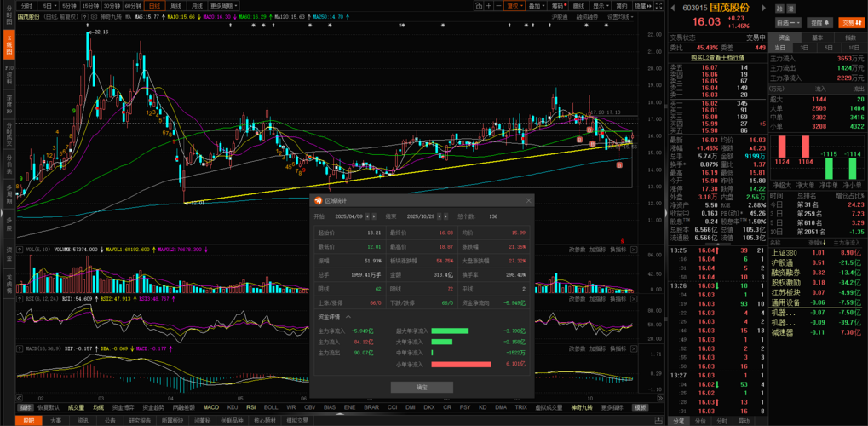This screenshot has width=868, height=426.
Task: Open the 模板 template button
Action: 641,407
